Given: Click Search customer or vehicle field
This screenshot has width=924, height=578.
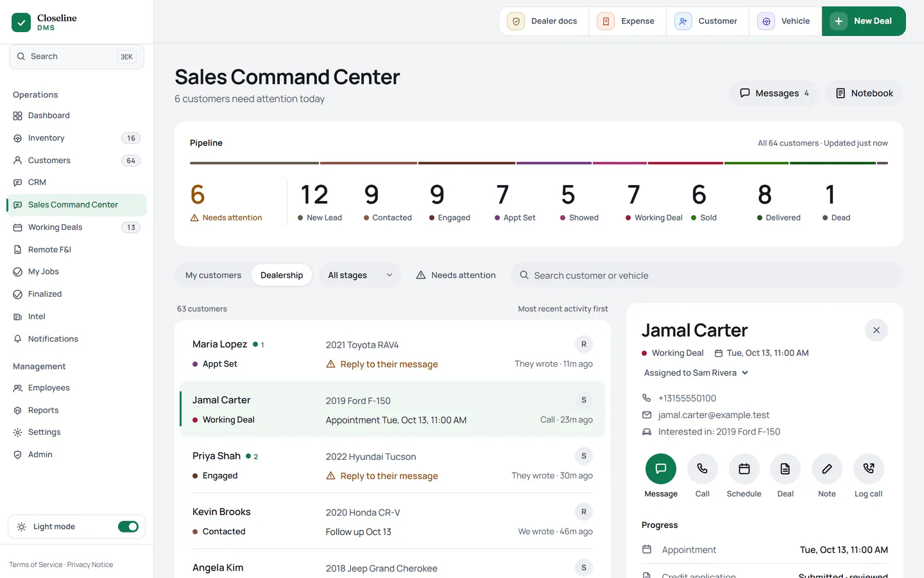Looking at the screenshot, I should (706, 275).
